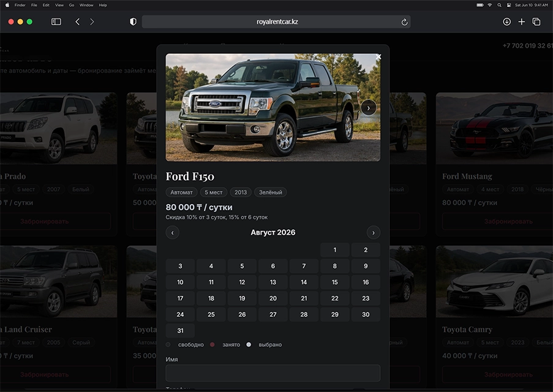
Task: Click the Автомат tag in modal
Action: [x=182, y=192]
